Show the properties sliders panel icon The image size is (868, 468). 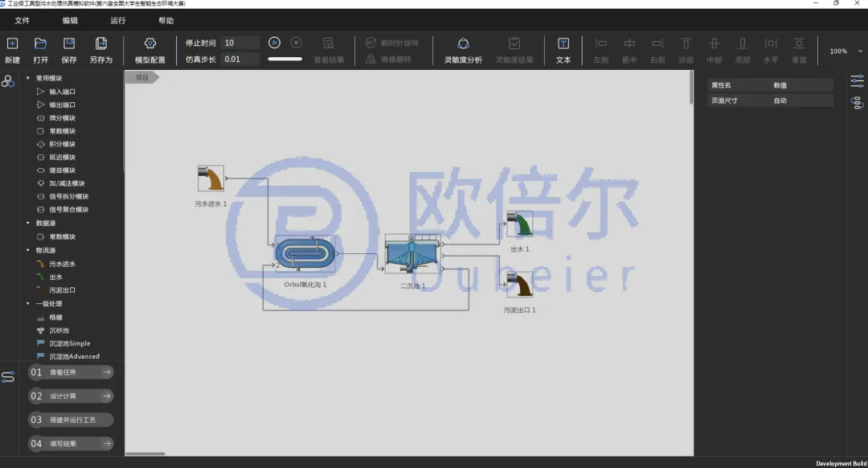[x=857, y=81]
